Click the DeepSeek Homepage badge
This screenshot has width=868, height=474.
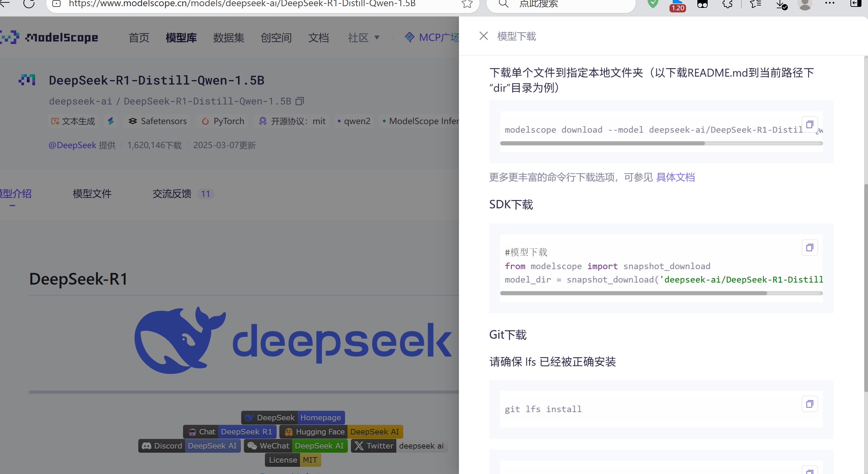click(293, 417)
